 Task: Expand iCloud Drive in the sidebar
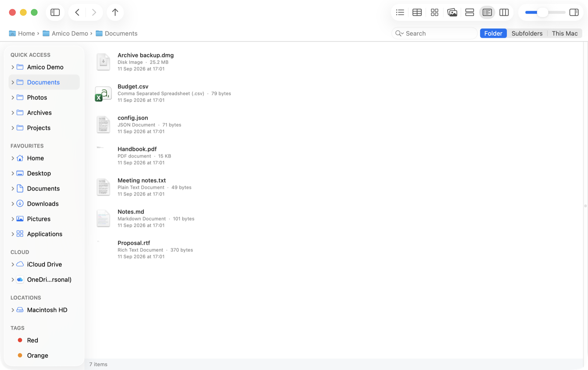coord(12,264)
